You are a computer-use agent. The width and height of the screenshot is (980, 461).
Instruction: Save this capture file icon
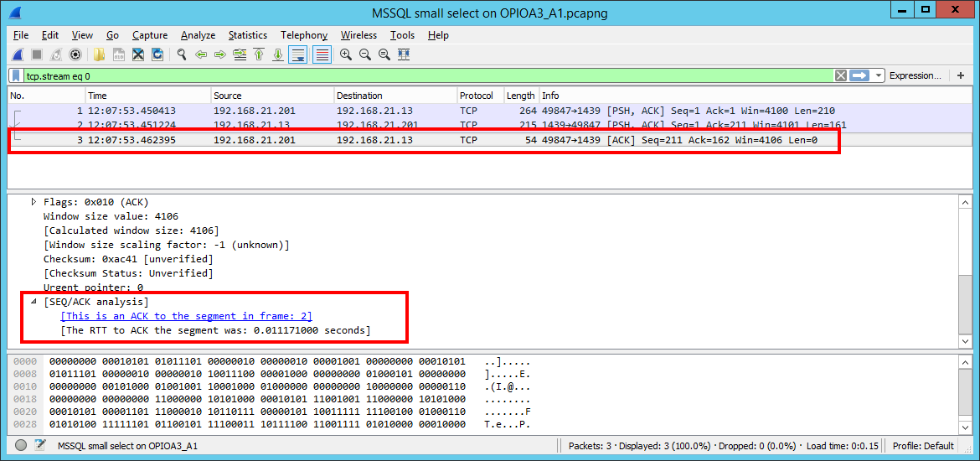(119, 54)
